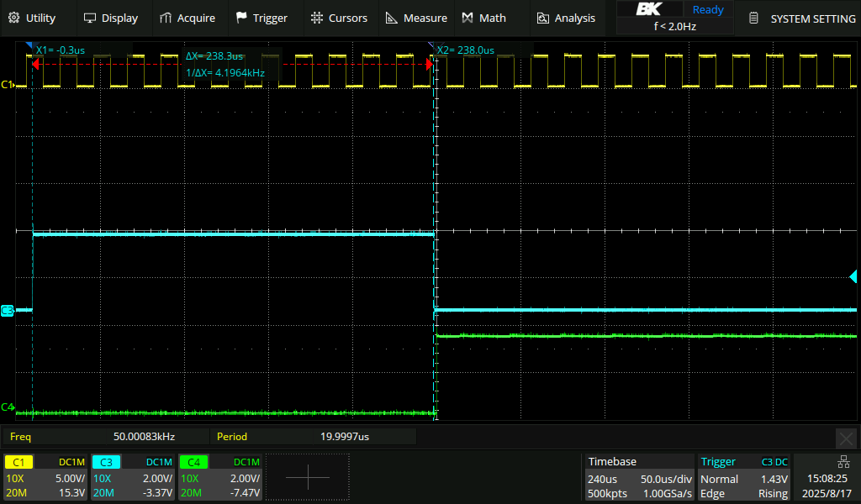861x504 pixels.
Task: Click the 15:08:25 clock time
Action: click(x=827, y=478)
